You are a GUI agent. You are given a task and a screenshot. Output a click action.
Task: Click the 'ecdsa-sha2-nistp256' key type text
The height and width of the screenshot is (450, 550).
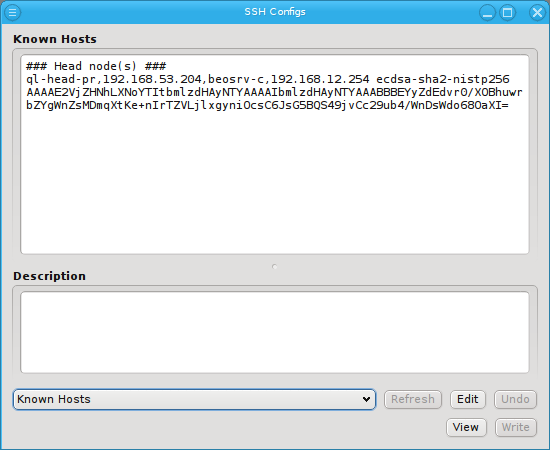(x=443, y=79)
